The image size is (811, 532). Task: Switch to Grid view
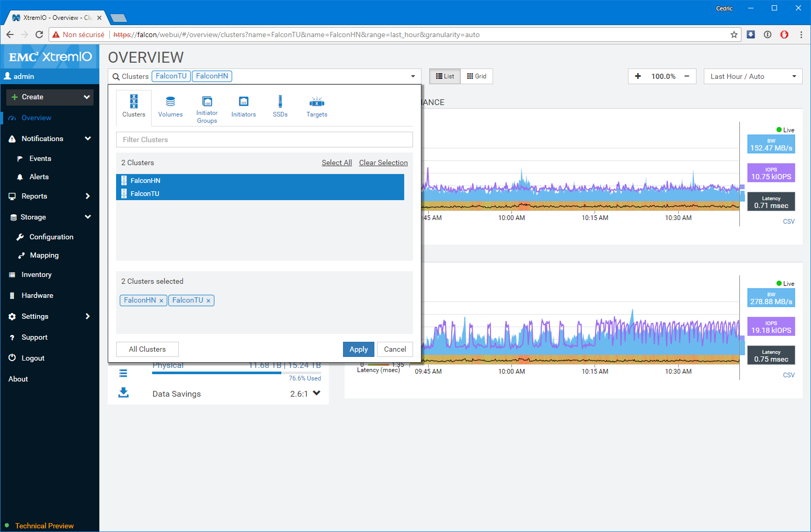(x=476, y=76)
